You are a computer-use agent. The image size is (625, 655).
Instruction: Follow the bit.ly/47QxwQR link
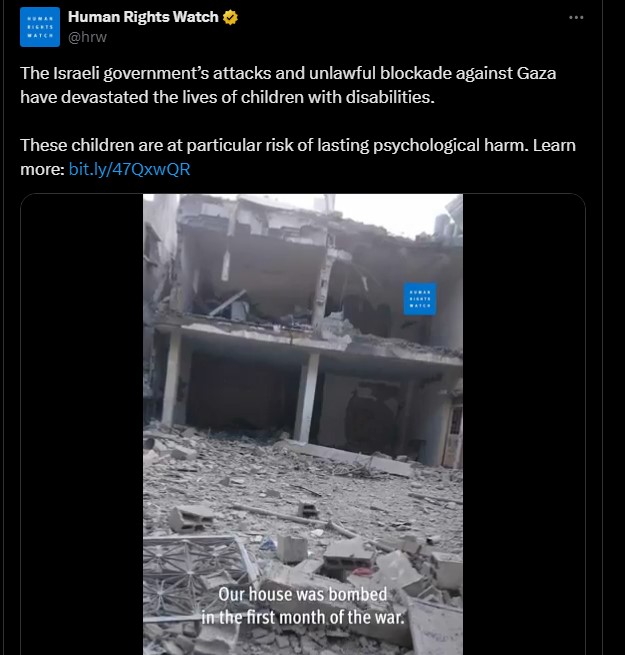(x=130, y=169)
